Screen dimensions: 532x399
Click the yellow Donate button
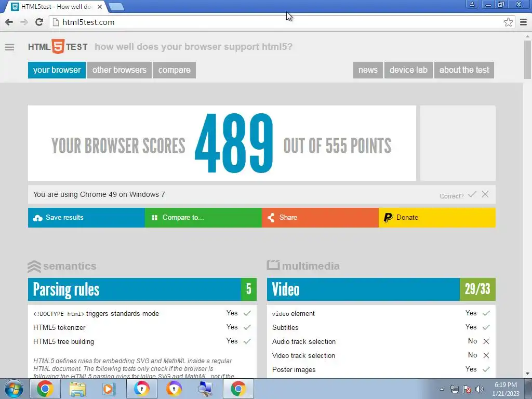click(437, 218)
